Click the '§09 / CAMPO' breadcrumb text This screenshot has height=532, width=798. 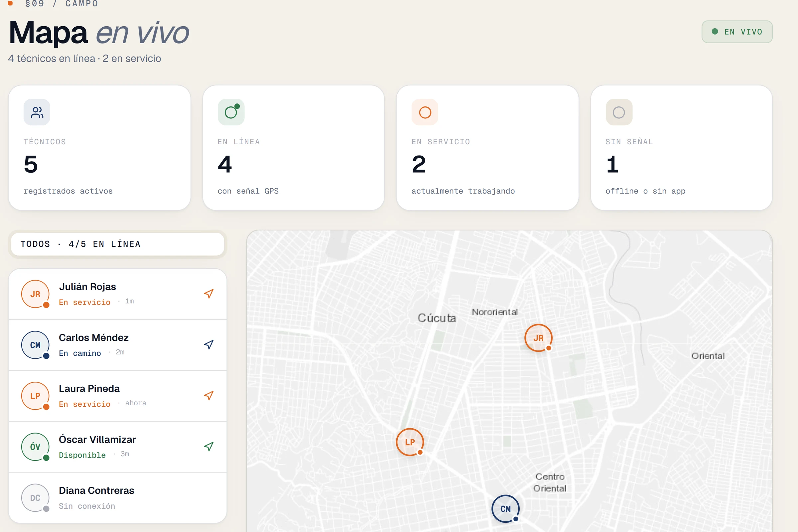[62, 4]
